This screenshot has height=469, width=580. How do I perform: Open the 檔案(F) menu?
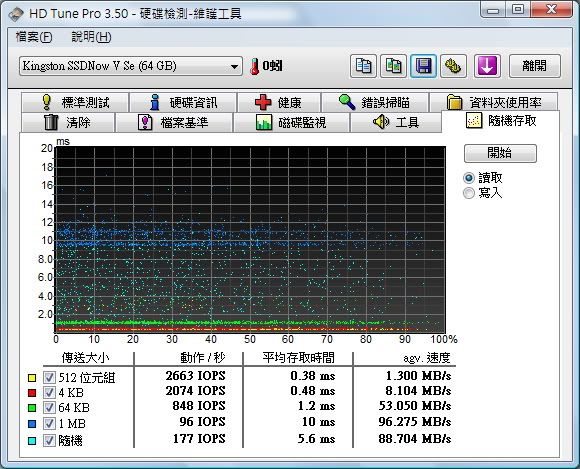click(34, 37)
